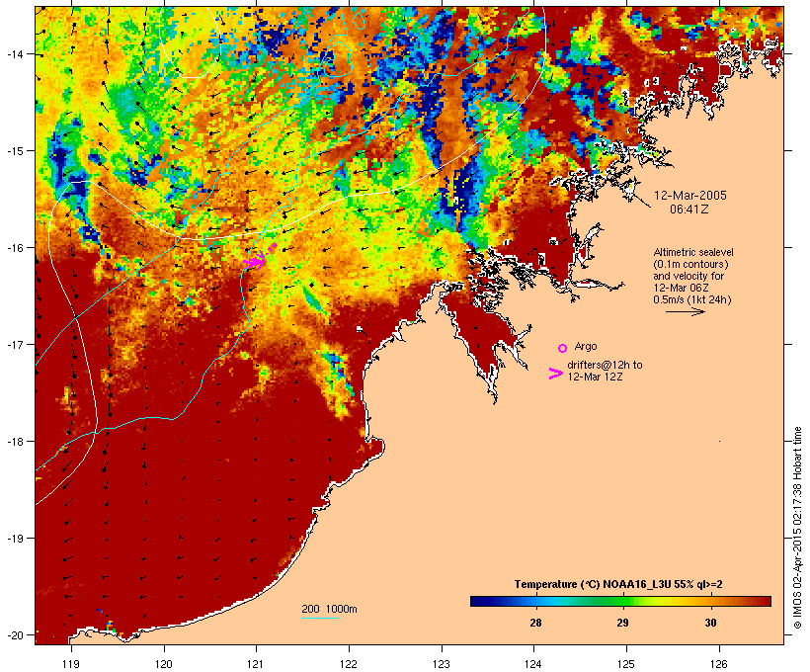Click the 30 colorbar tick label
The width and height of the screenshot is (810, 672).
coord(711,623)
